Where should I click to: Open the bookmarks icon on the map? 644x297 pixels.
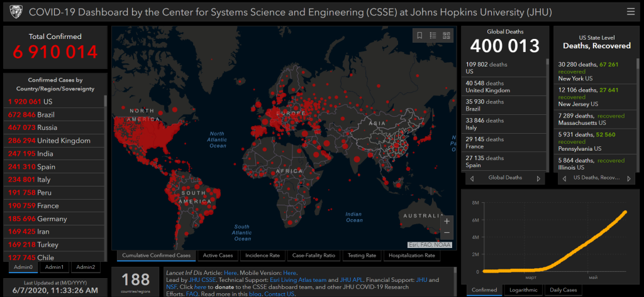tap(419, 36)
